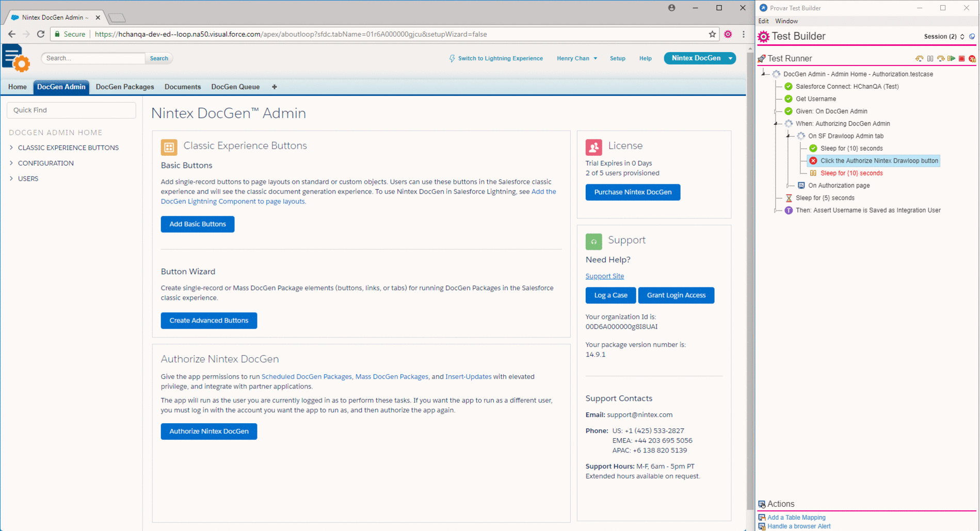
Task: Expand CONFIGURATION section in sidebar
Action: tap(11, 163)
